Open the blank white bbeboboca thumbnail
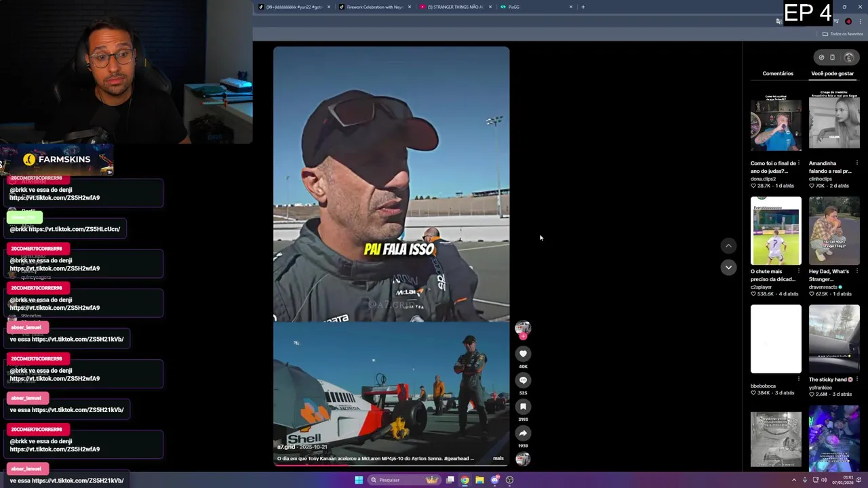 [776, 339]
